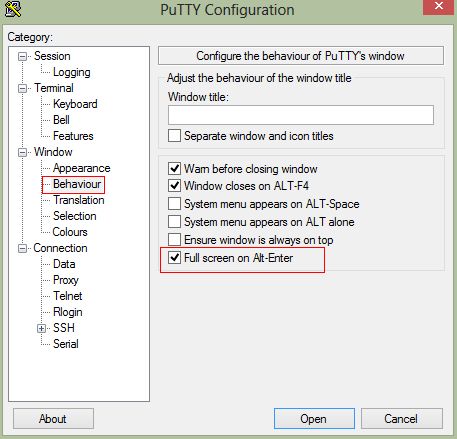Screen dimensions: 457x439
Task: Enable System menu appears on ALT-Space
Action: pyautogui.click(x=174, y=204)
